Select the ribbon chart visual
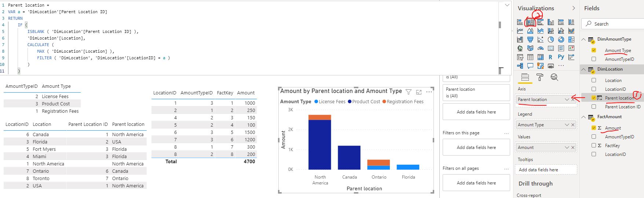Screen dimensions: 644x198 click(571, 31)
